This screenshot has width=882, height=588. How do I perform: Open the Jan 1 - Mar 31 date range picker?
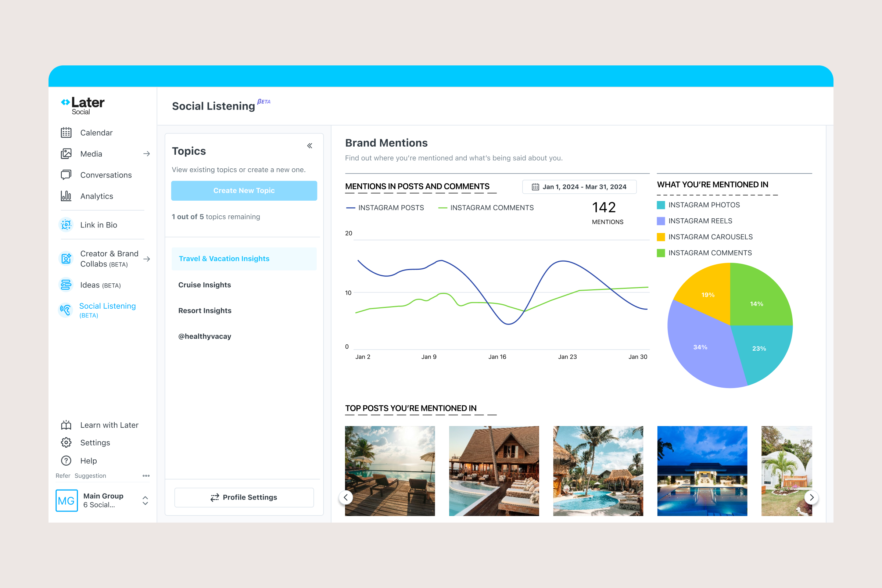click(580, 186)
